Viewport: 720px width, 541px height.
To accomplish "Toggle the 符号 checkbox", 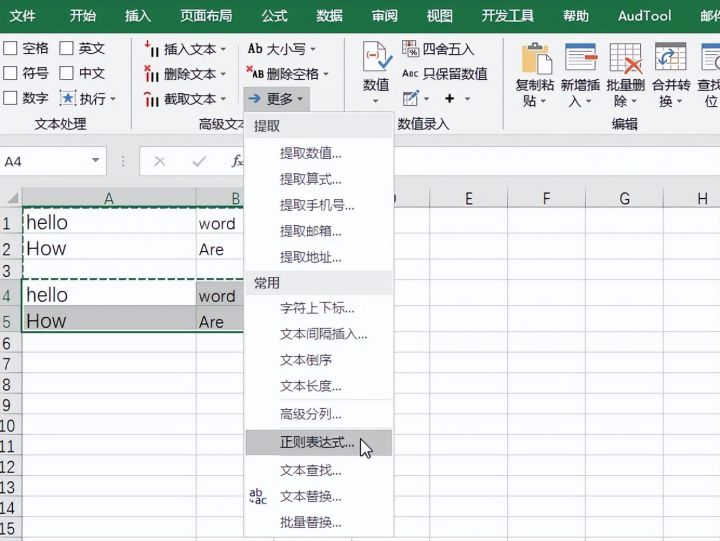I will [10, 73].
